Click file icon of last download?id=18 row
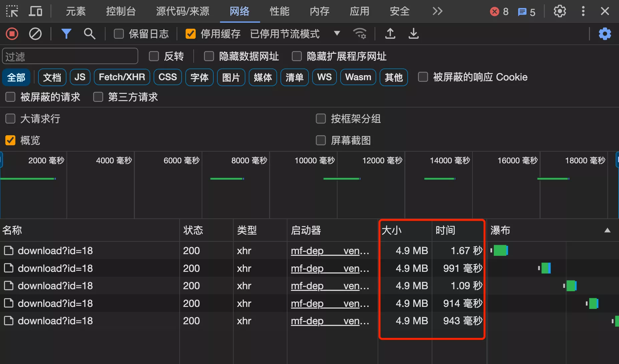 (9, 321)
